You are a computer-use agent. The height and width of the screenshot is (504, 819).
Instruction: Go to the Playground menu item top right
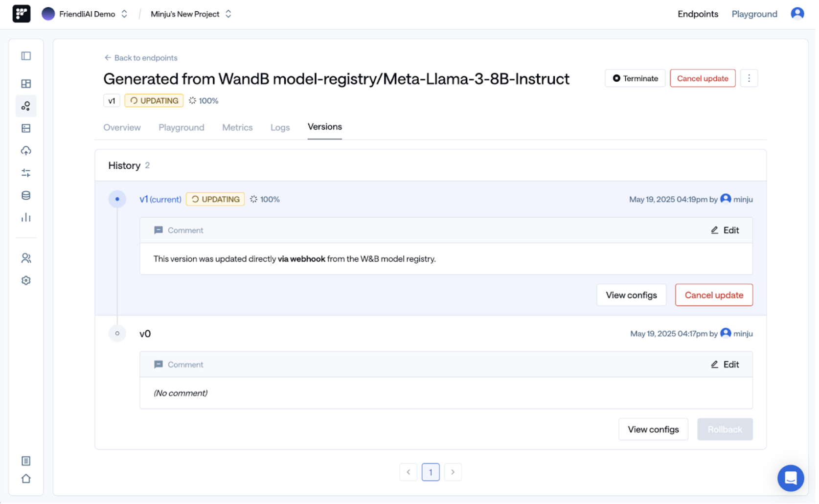point(754,14)
